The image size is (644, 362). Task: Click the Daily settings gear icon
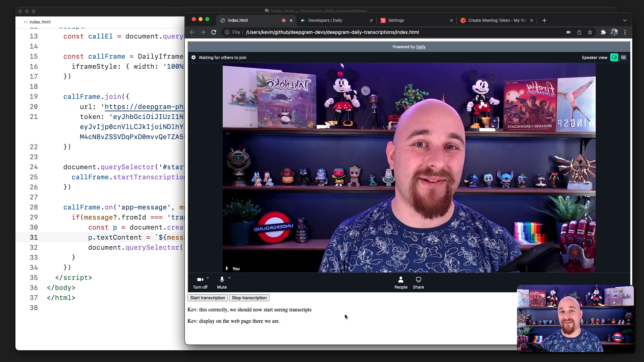coord(194,57)
